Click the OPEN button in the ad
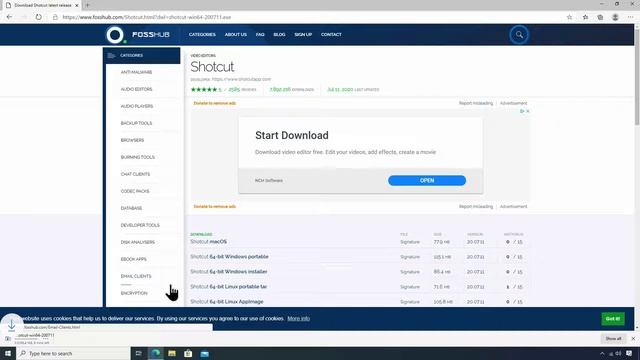This screenshot has height=360, width=640. click(427, 180)
